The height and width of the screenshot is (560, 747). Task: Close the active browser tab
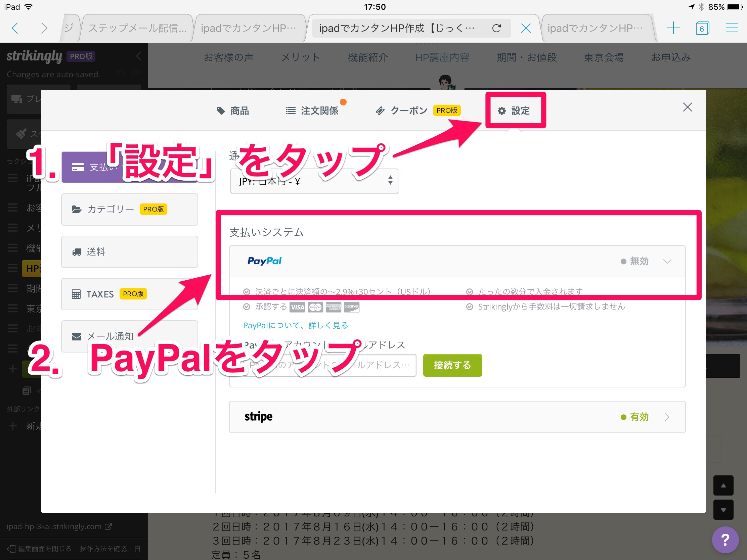click(x=526, y=28)
